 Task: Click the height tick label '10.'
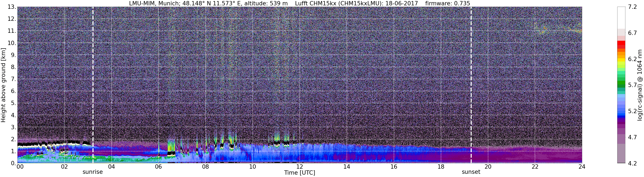[x=12, y=43]
